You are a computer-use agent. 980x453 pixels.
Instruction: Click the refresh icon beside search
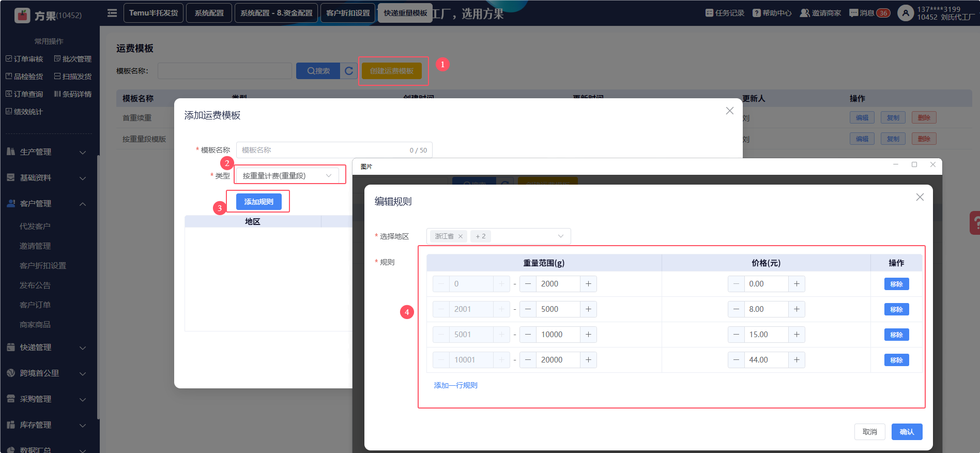point(349,71)
